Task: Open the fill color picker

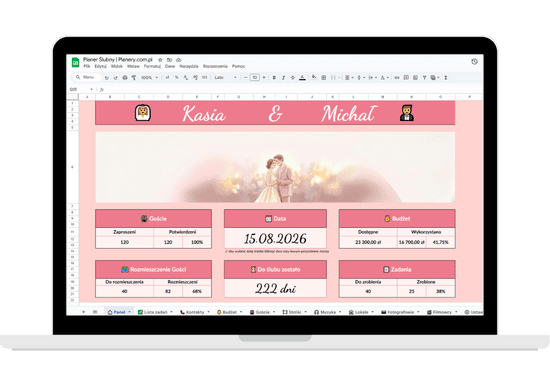Action: pos(314,78)
